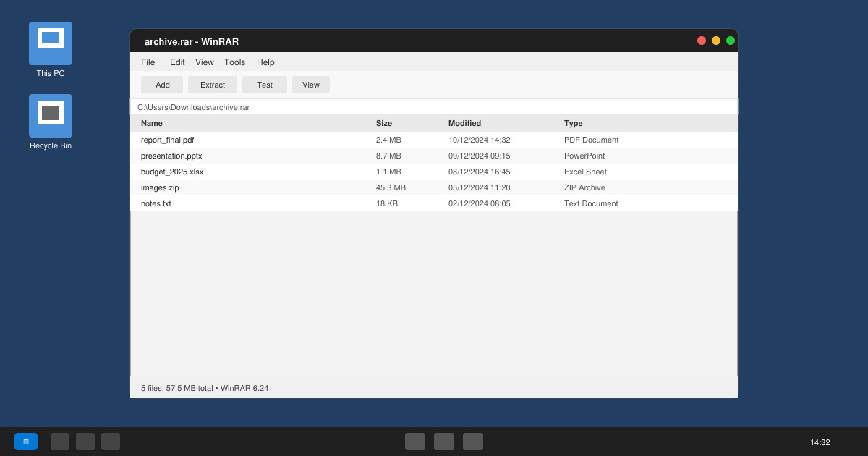Open the Help menu

[x=265, y=62]
